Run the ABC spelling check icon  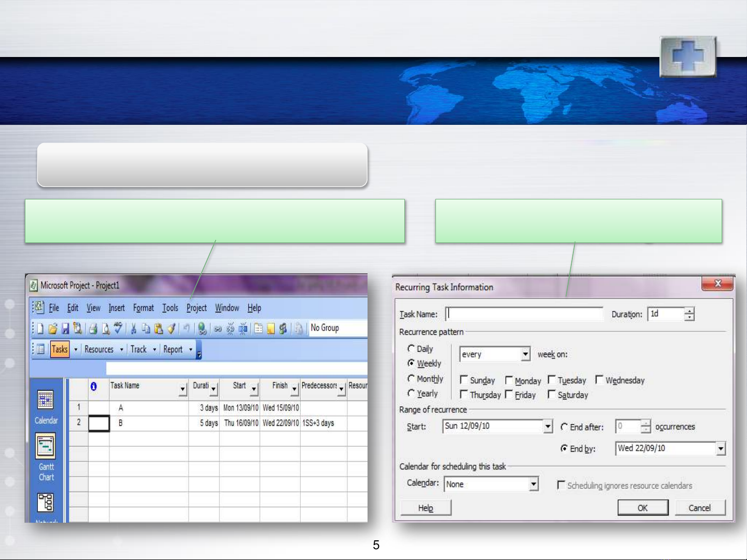[x=118, y=328]
